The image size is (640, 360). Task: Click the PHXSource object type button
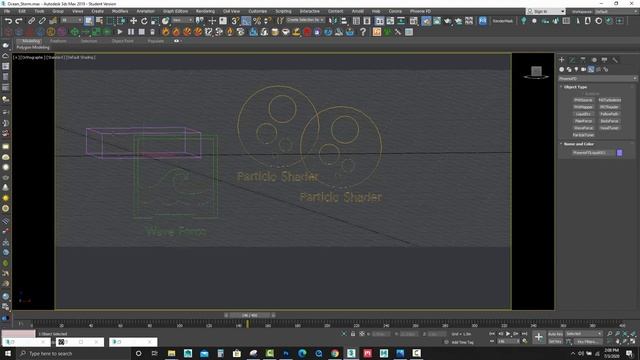583,100
